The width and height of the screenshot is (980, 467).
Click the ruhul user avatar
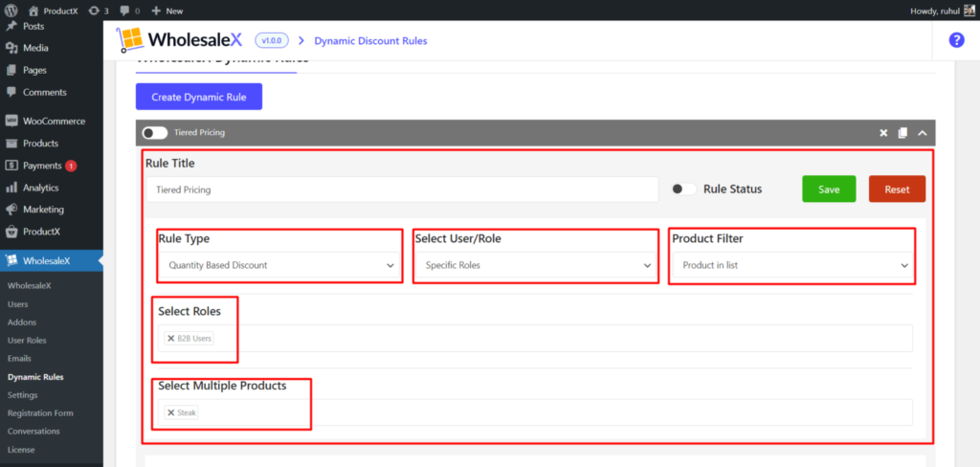[969, 11]
